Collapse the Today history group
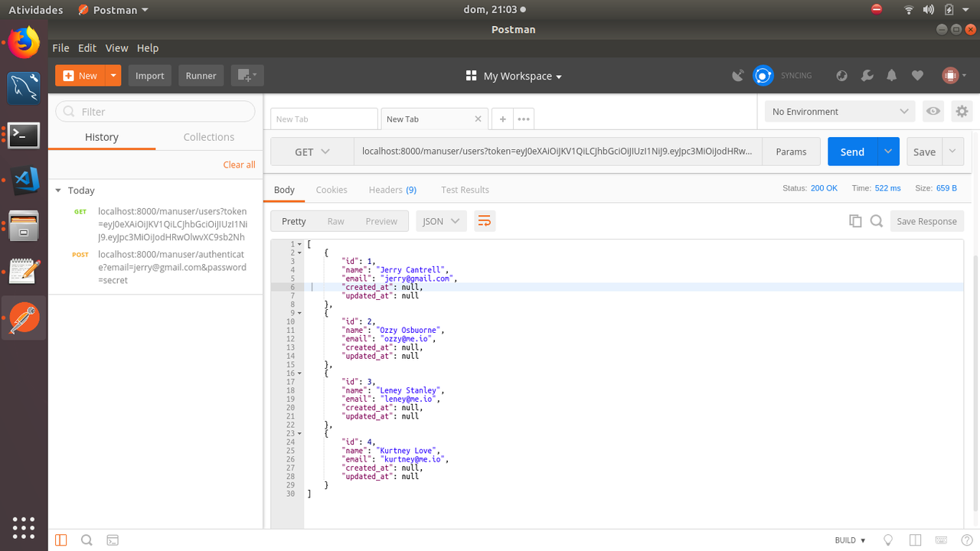The image size is (980, 551). tap(57, 191)
